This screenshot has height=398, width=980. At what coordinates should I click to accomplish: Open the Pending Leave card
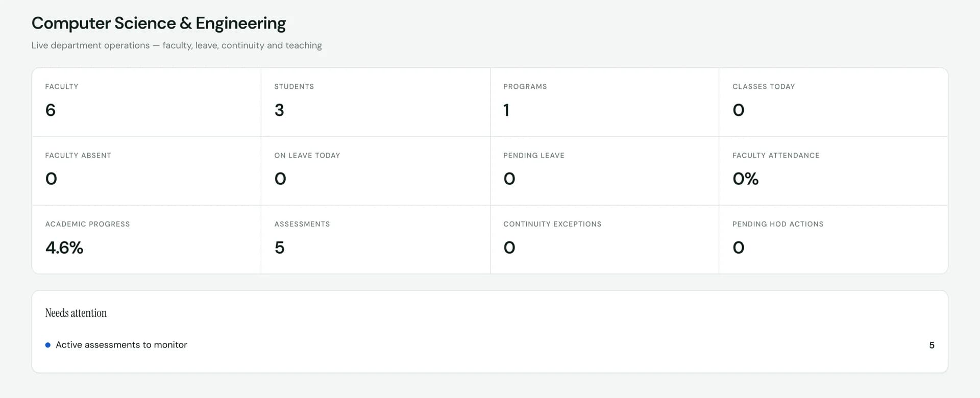click(x=604, y=171)
